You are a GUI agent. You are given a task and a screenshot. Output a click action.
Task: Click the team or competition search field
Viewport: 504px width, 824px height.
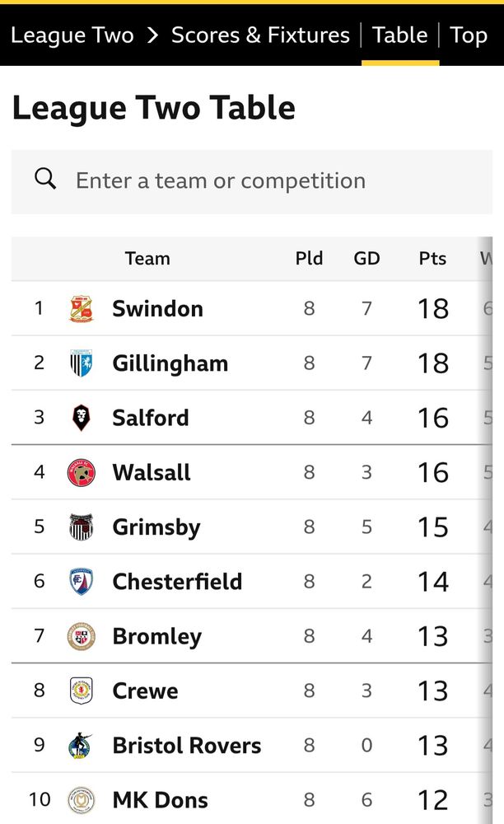[264, 180]
